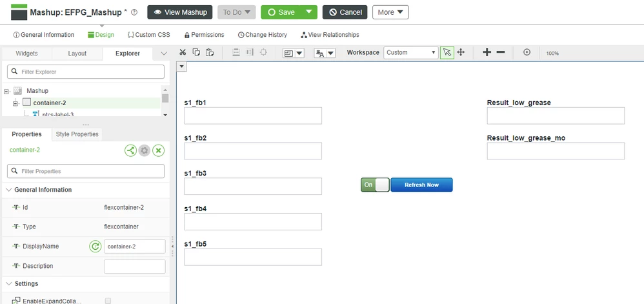
Task: Open the Change History tab
Action: coord(263,35)
